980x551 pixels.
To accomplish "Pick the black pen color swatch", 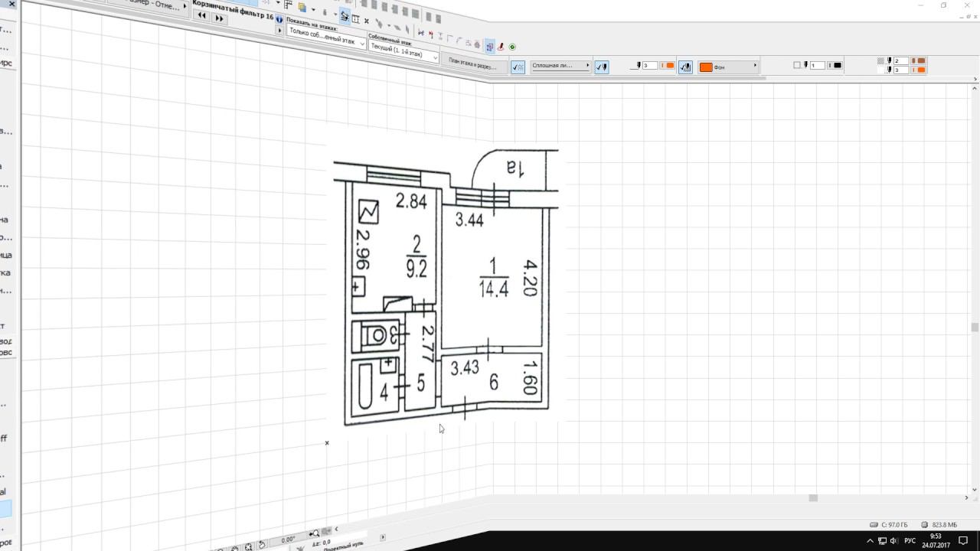I will pos(835,66).
